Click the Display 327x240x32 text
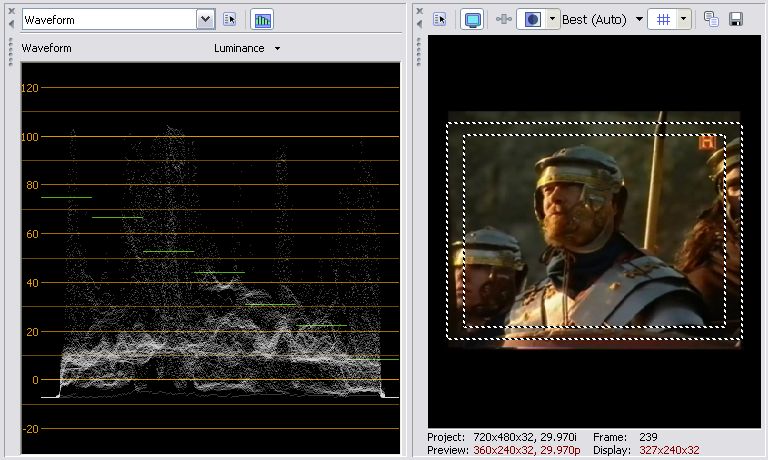The image size is (768, 460). pyautogui.click(x=646, y=450)
